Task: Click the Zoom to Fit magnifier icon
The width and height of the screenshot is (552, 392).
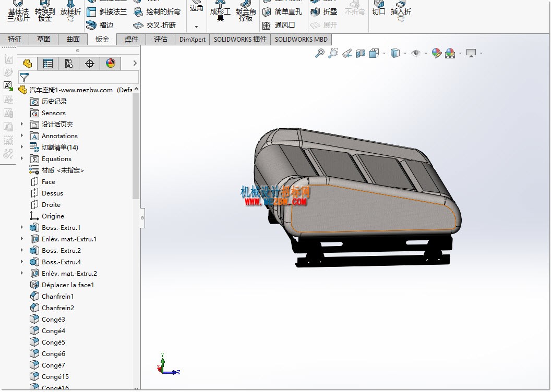Action: click(320, 54)
